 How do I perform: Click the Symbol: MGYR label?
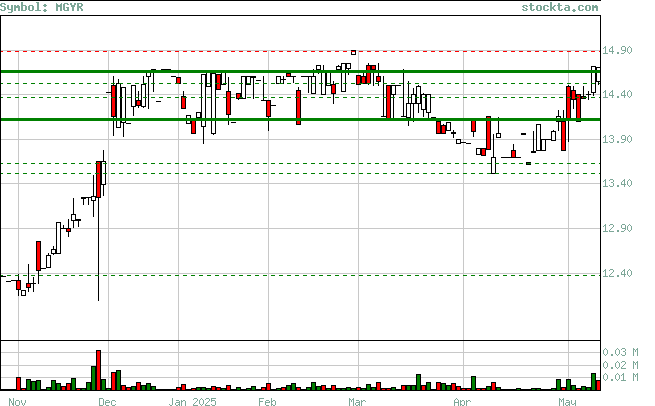41,7
